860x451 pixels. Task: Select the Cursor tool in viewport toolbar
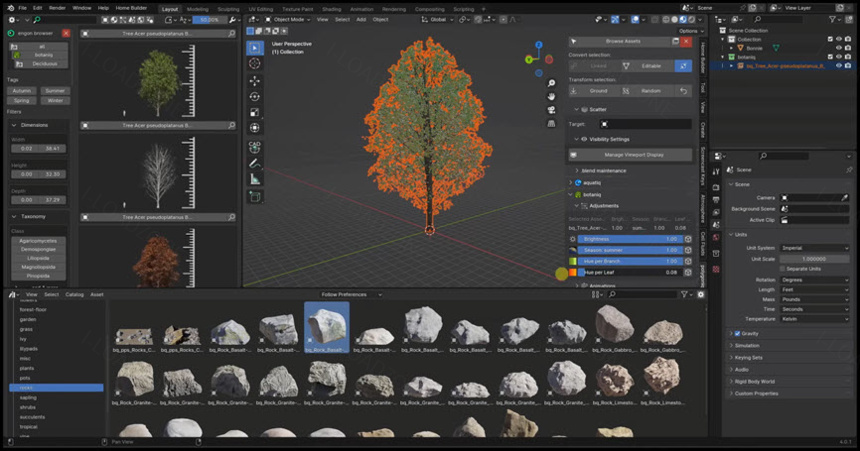tap(254, 64)
